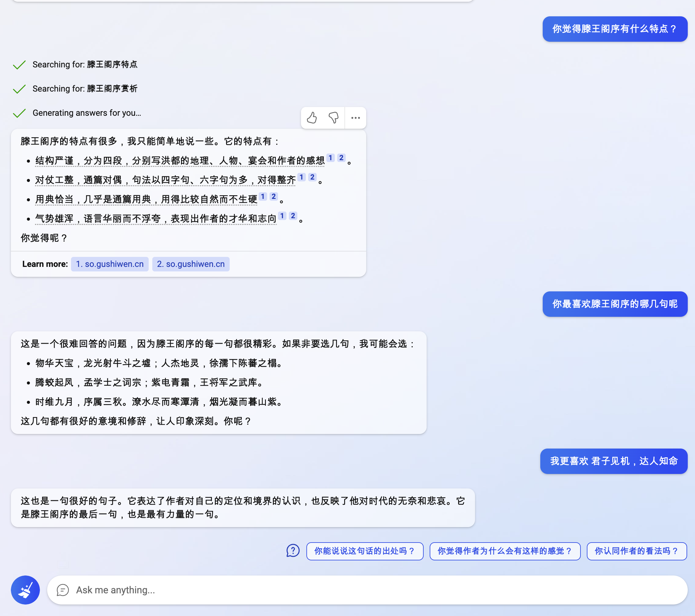695x616 pixels.
Task: Click the thumbs up like icon
Action: click(312, 118)
